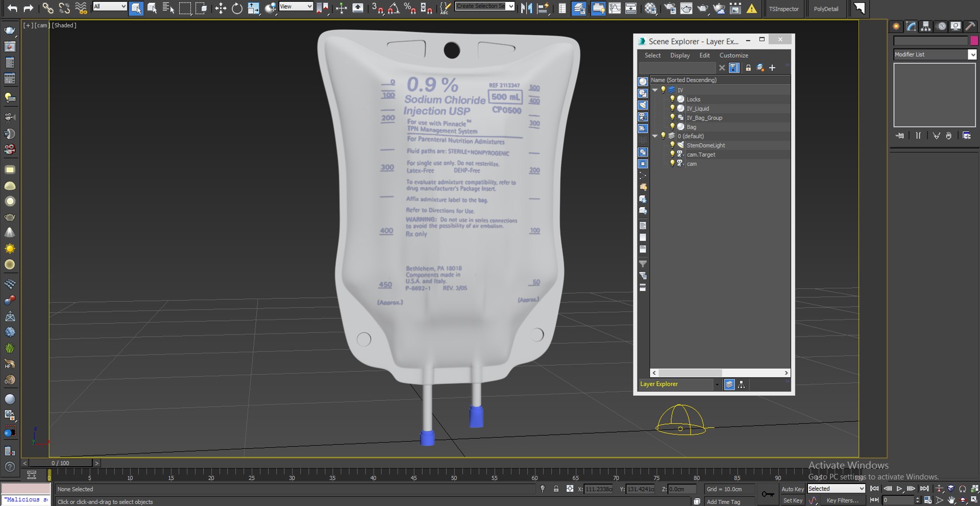Viewport: 980px width, 506px height.
Task: Open Key Filters dialog
Action: click(842, 500)
